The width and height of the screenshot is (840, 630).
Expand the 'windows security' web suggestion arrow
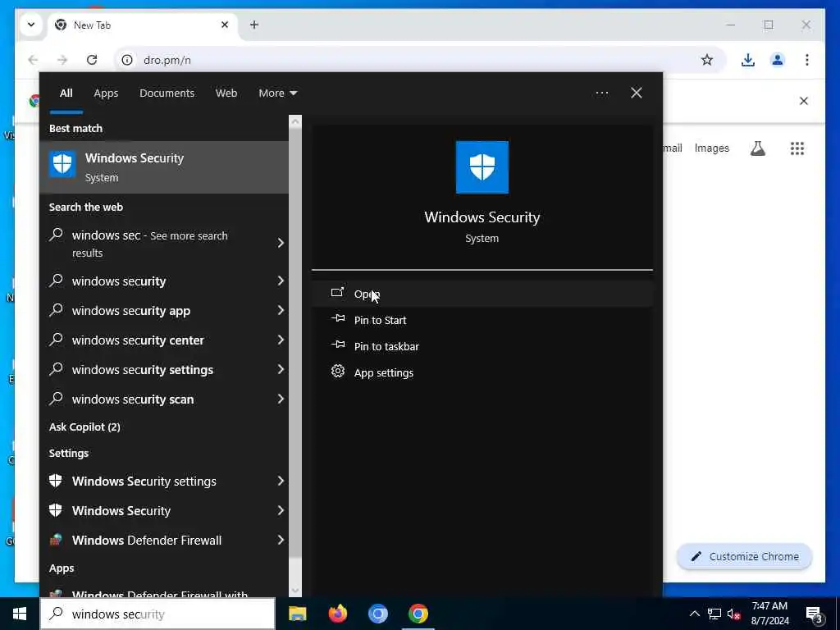(281, 281)
